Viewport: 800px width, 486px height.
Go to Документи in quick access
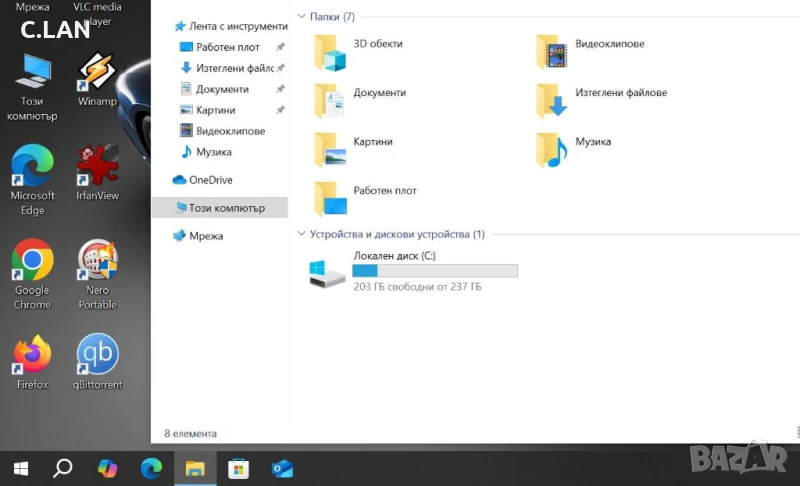pyautogui.click(x=222, y=89)
